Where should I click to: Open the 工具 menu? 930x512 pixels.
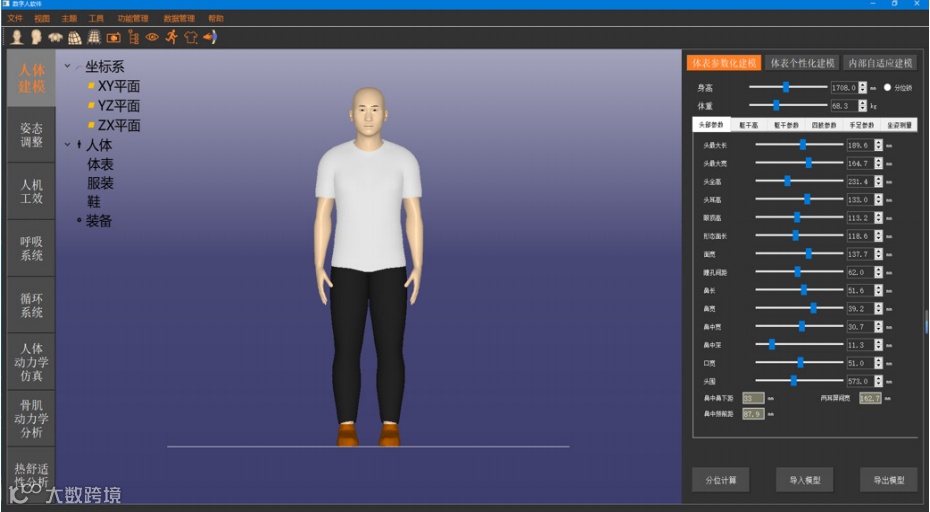tap(96, 18)
